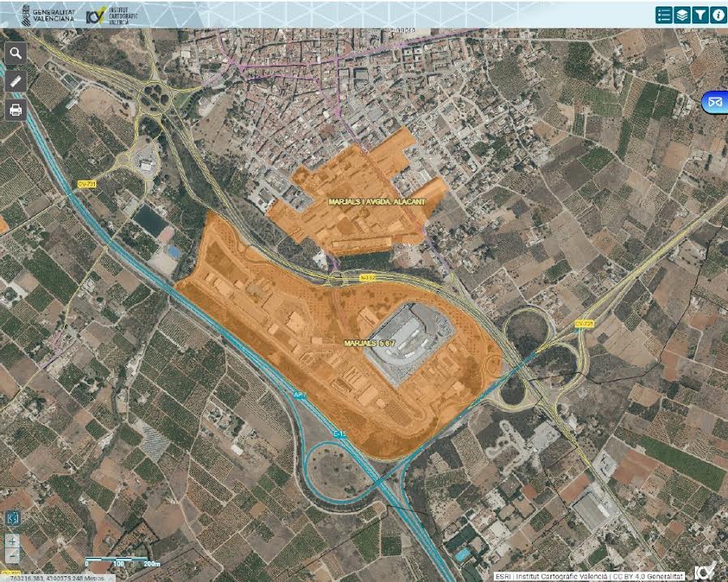This screenshot has height=582, width=728.
Task: Show the information panel
Action: 718,15
